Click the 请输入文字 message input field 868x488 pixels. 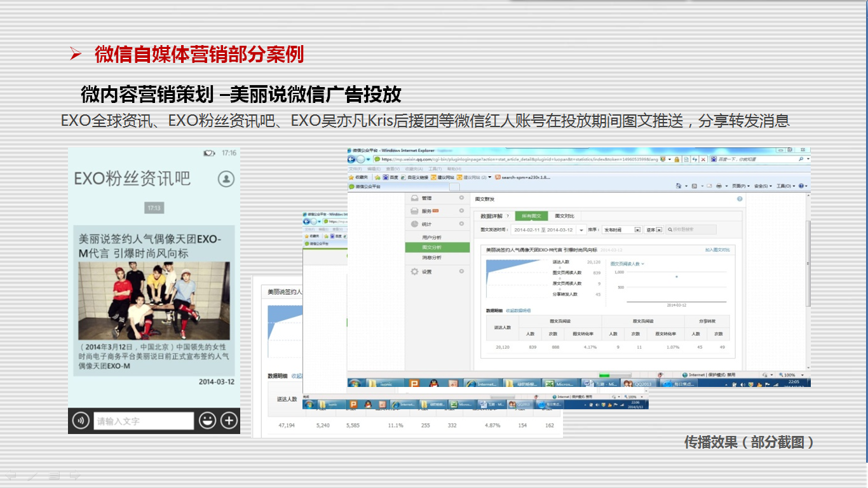144,421
